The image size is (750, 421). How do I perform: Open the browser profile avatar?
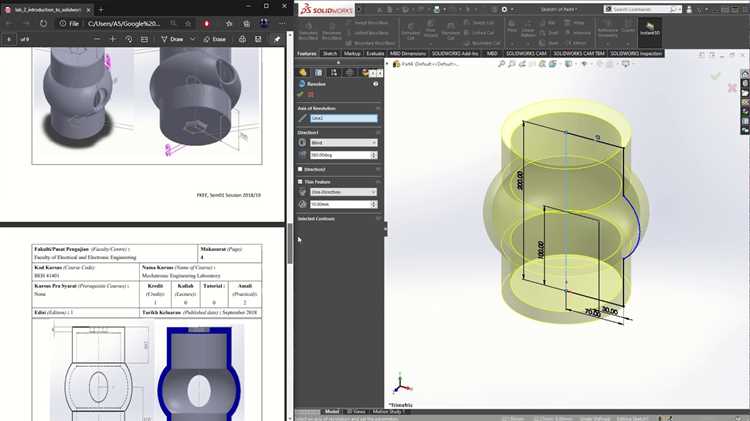coord(264,23)
